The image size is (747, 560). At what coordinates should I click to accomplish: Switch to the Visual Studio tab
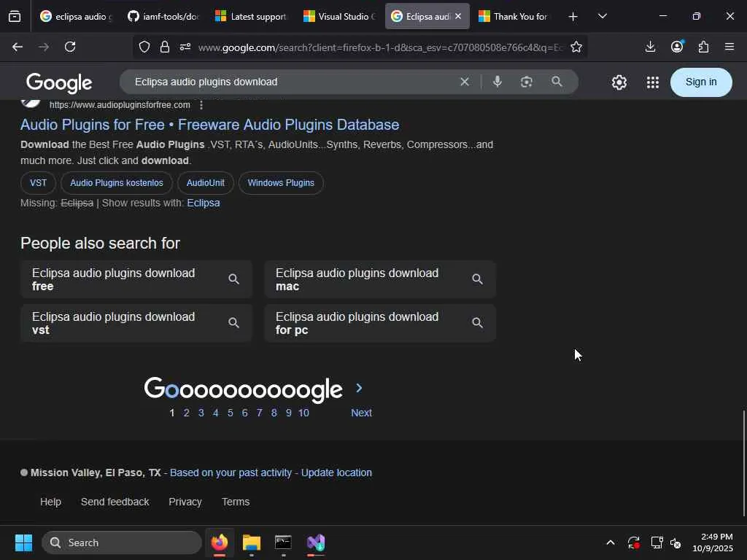pyautogui.click(x=338, y=17)
